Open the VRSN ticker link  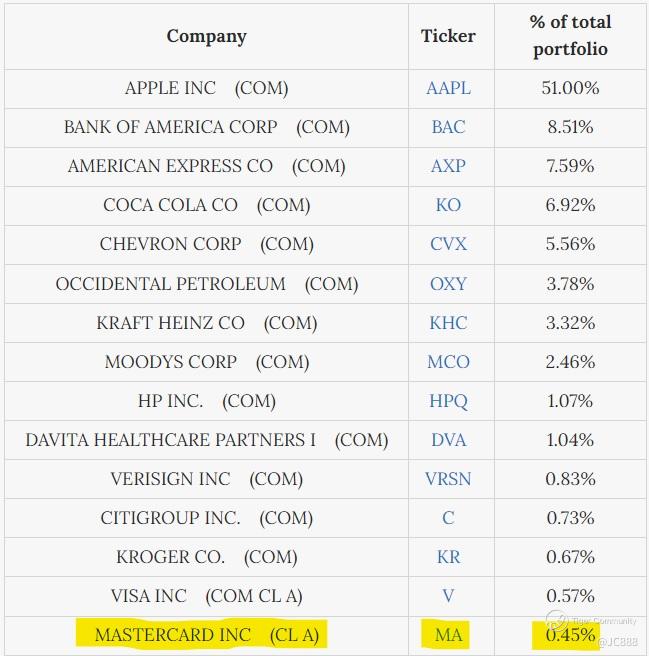tap(448, 479)
